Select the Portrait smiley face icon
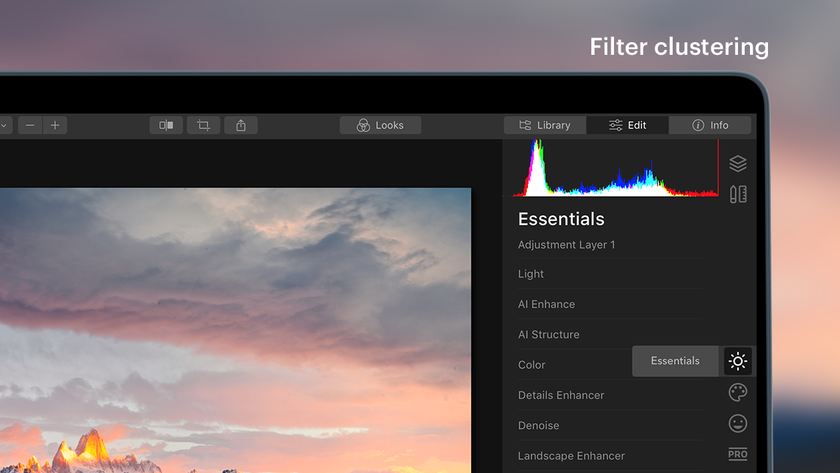The image size is (840, 473). (x=738, y=424)
